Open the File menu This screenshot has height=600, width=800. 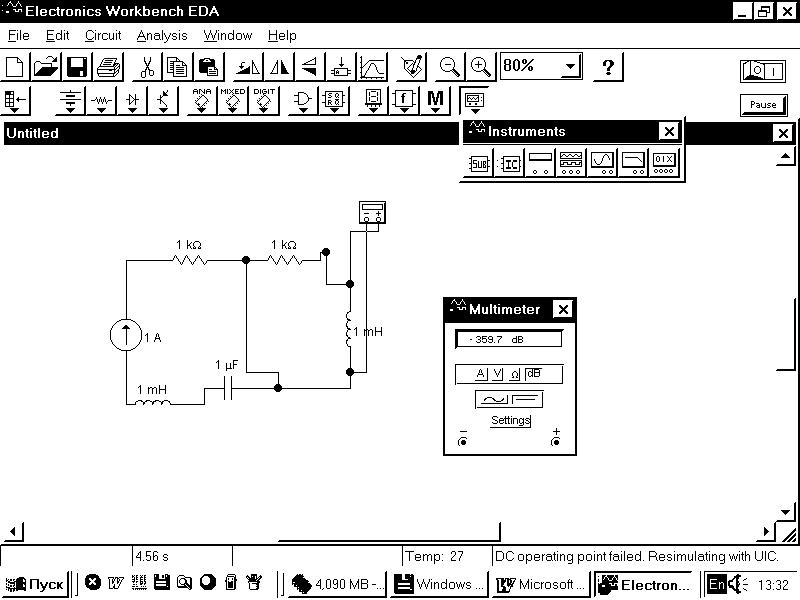(19, 36)
